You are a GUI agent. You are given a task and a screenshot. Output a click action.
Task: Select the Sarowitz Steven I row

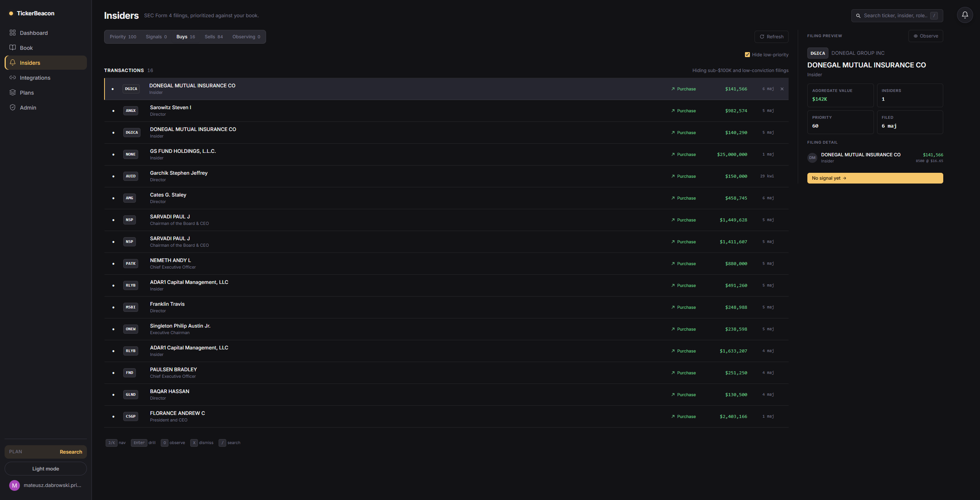[446, 111]
